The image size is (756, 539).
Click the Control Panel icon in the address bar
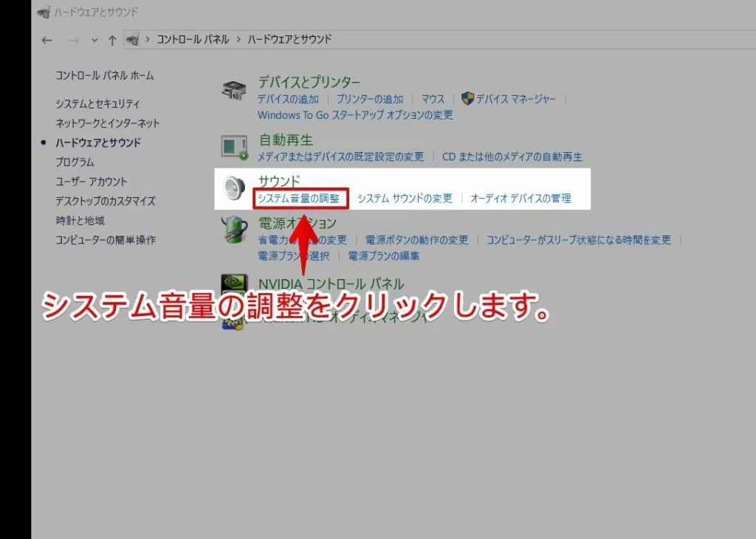(133, 39)
